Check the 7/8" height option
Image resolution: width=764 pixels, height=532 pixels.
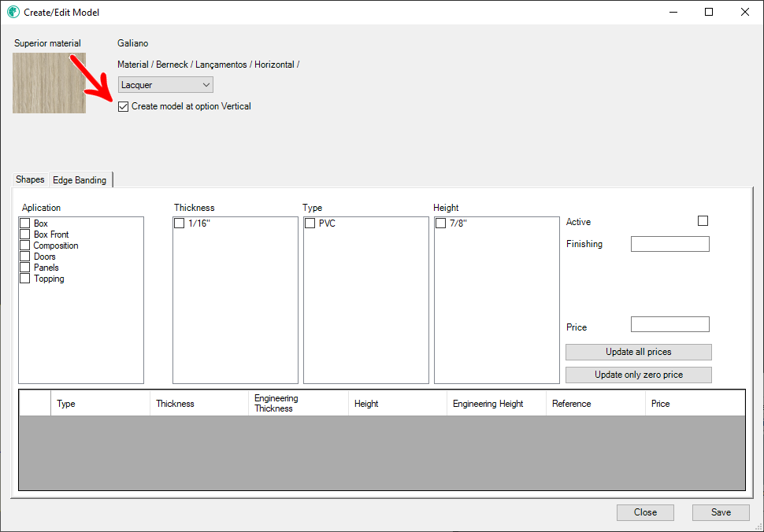(x=441, y=224)
